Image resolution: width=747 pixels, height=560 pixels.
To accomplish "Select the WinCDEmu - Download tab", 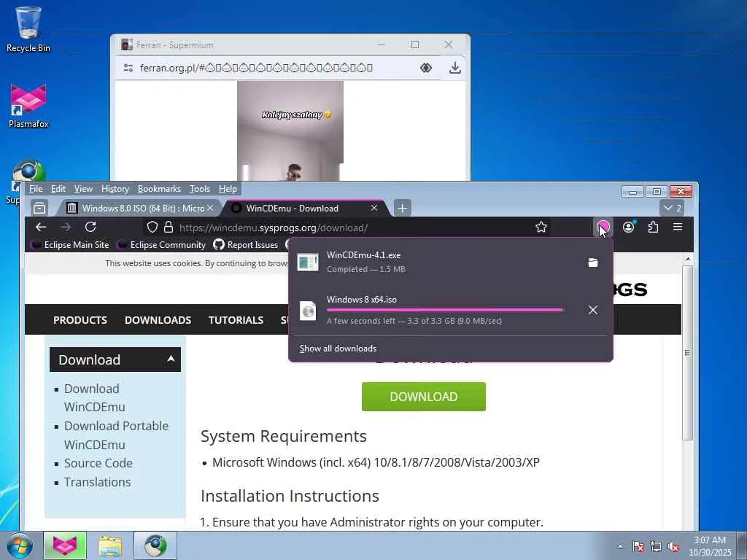I will pyautogui.click(x=305, y=208).
